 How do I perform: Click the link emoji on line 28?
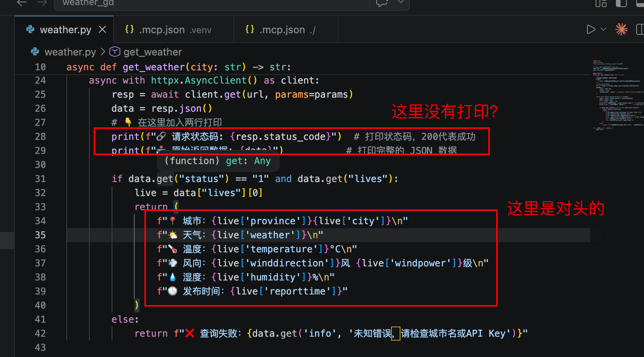(162, 136)
